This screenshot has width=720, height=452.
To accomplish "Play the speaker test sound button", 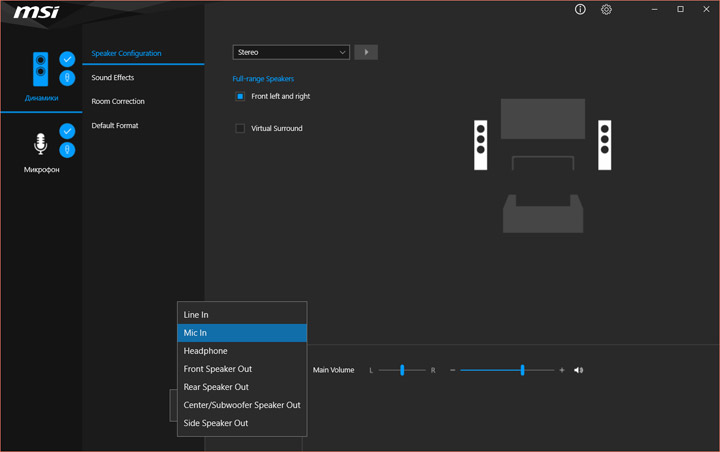I will (x=366, y=52).
